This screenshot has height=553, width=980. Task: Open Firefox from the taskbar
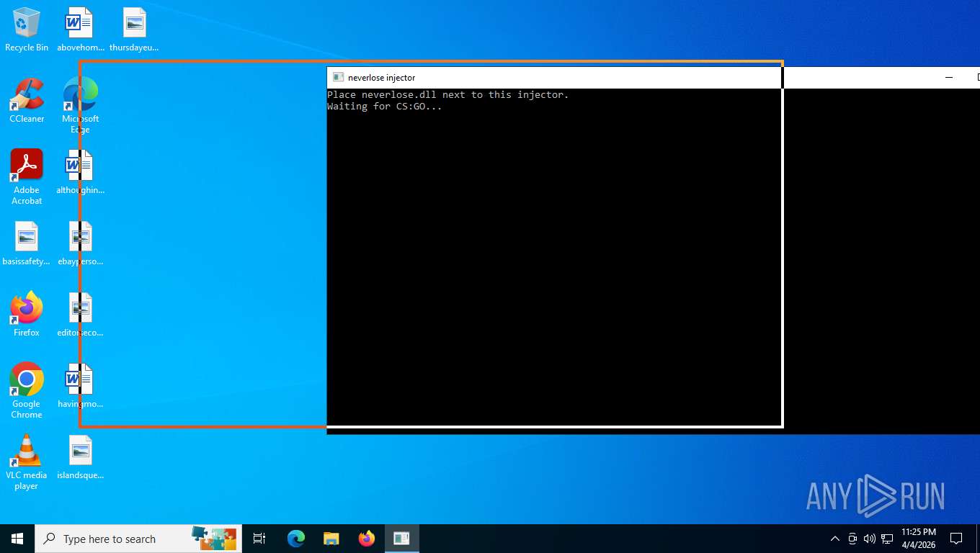(367, 539)
